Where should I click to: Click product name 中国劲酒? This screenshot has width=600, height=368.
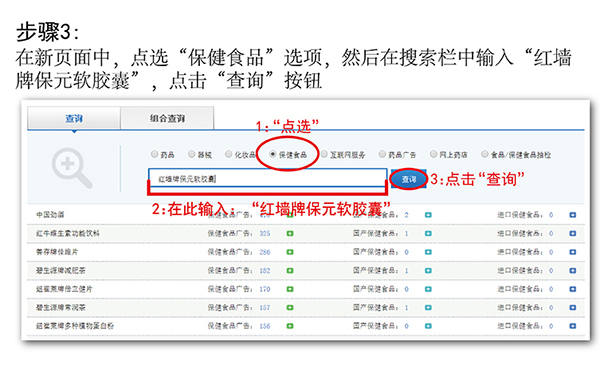(x=50, y=215)
